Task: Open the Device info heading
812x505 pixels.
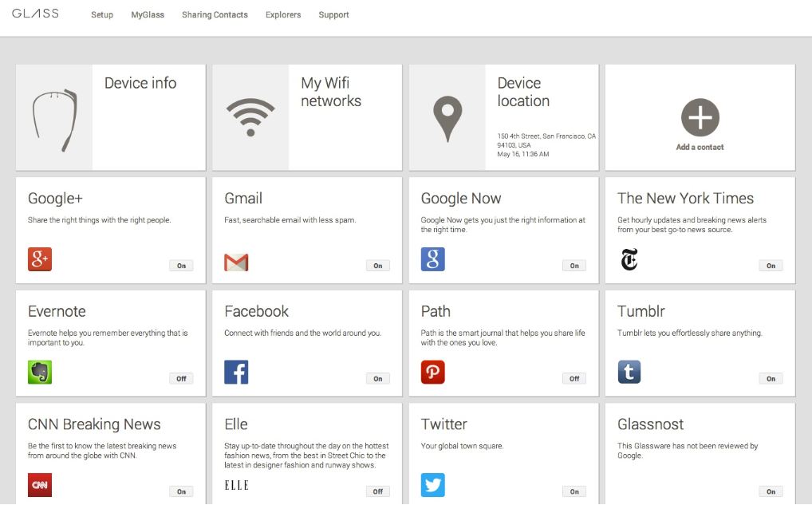Action: point(140,83)
